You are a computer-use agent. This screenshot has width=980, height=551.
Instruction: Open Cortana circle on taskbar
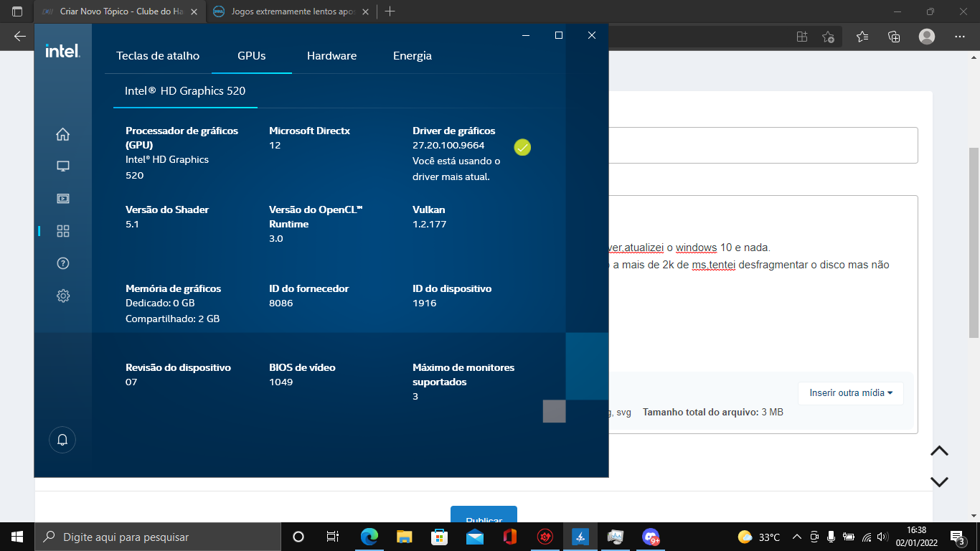298,537
